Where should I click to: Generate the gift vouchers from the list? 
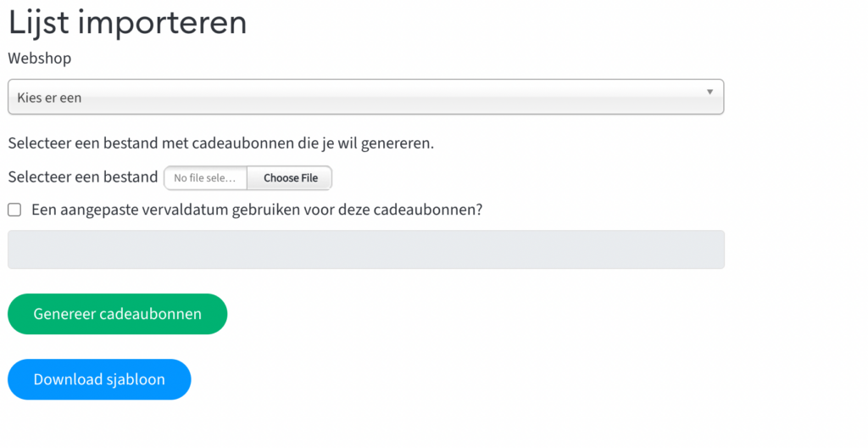(117, 314)
